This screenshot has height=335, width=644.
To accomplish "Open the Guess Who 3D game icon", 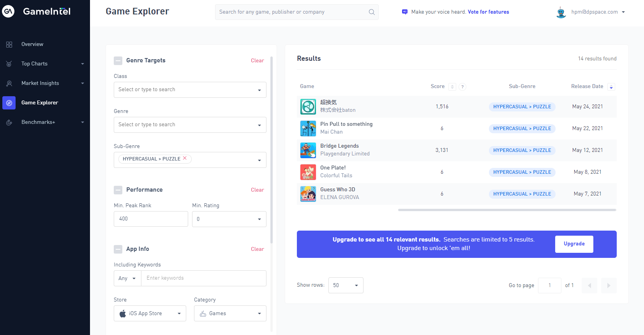I will click(308, 194).
